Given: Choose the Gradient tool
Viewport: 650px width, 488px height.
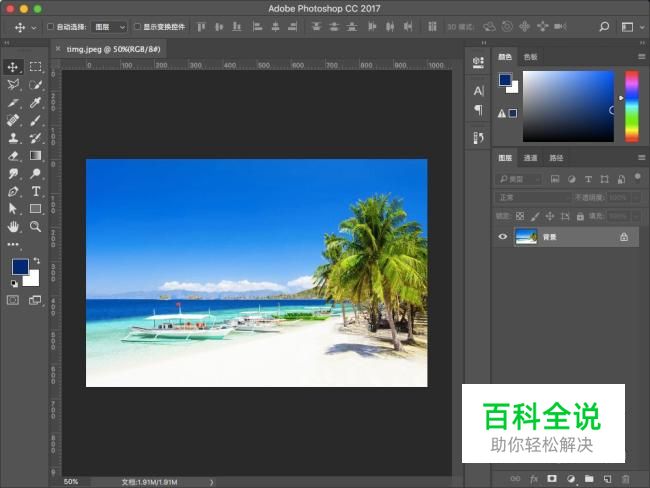Looking at the screenshot, I should 35,155.
